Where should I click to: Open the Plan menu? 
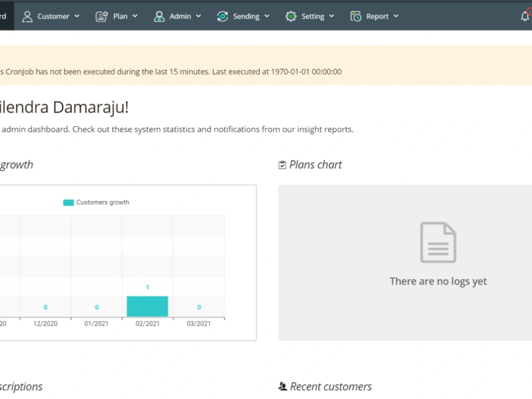[x=117, y=16]
